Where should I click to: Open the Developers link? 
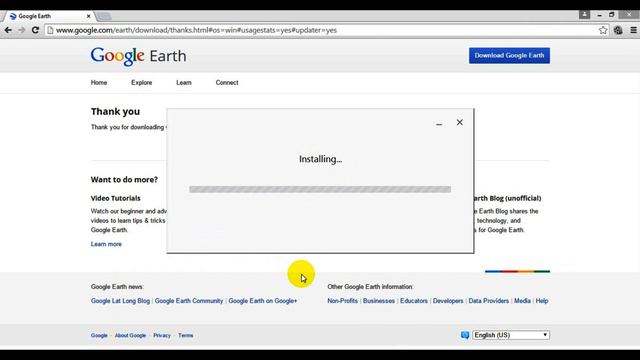pos(448,301)
